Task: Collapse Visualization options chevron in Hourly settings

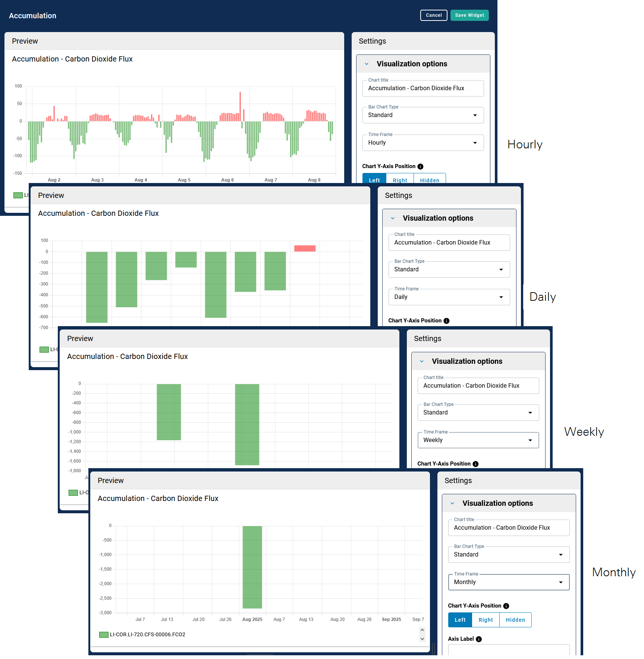Action: [x=367, y=64]
